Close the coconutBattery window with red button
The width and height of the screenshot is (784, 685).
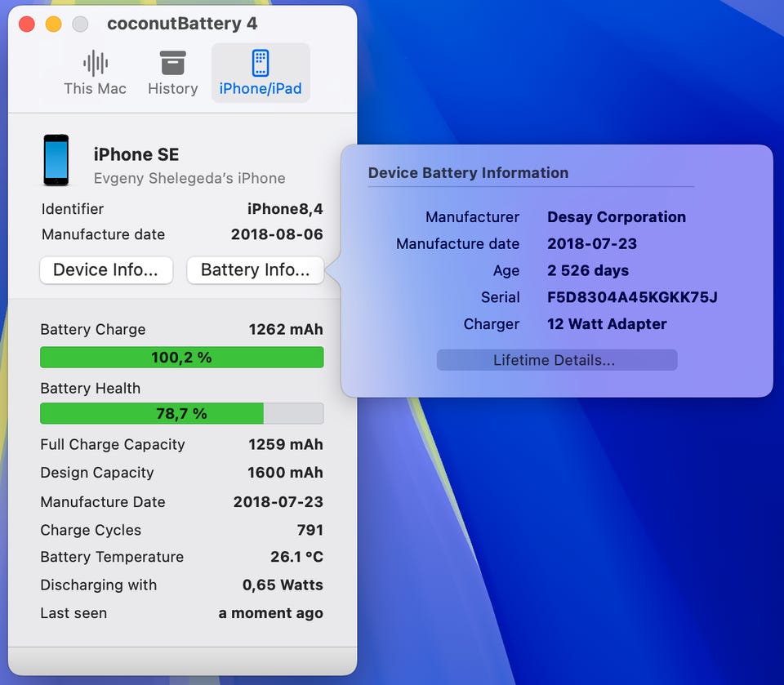26,24
